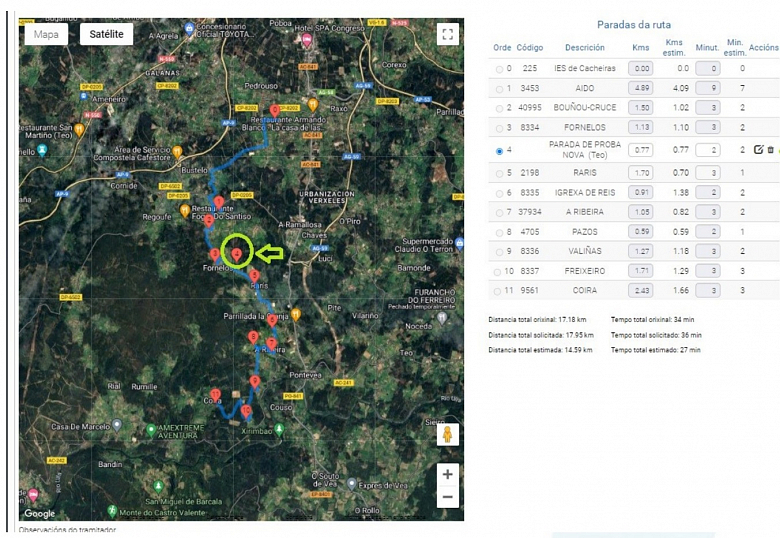Click the edit icon for stop 4

tap(758, 150)
